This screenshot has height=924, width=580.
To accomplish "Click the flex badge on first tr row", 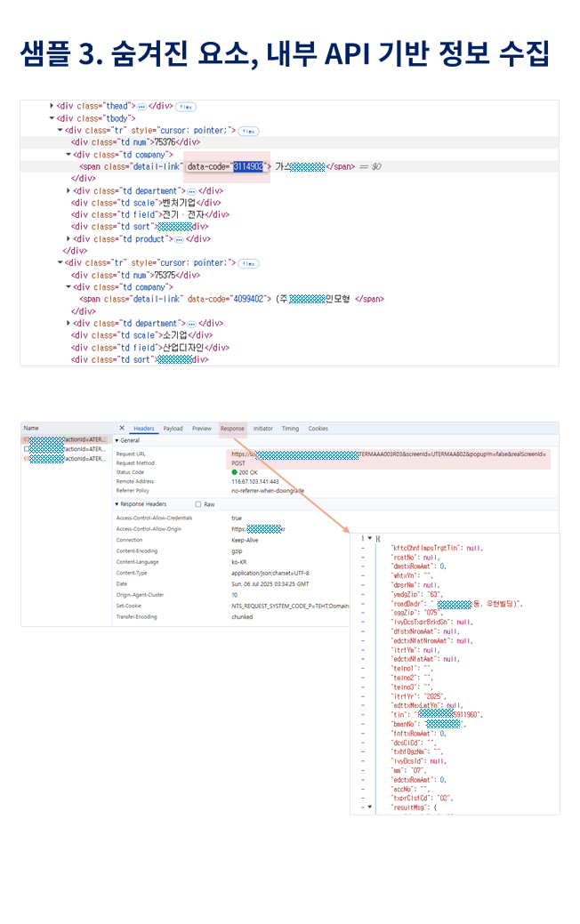I will [x=248, y=131].
